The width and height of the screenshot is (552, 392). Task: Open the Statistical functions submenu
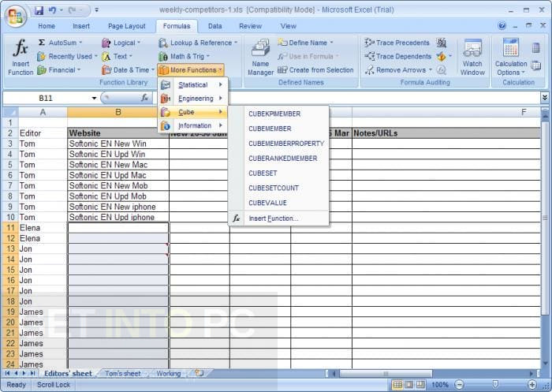(193, 85)
